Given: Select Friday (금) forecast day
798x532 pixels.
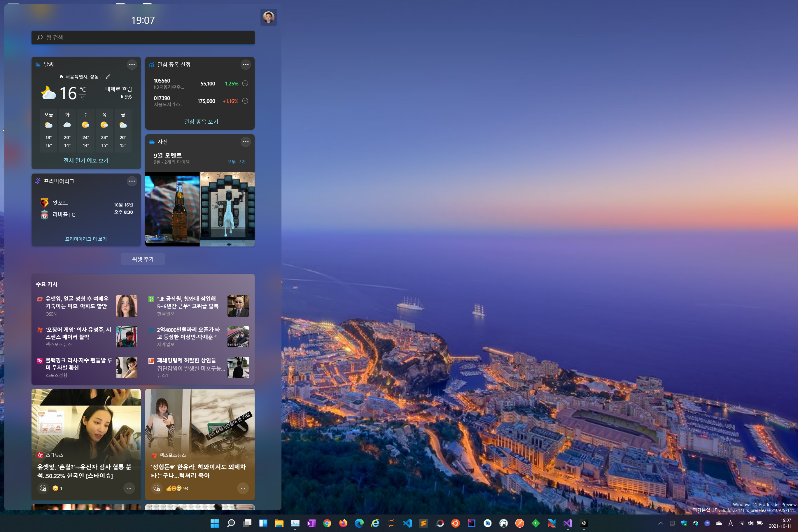Looking at the screenshot, I should (x=123, y=130).
